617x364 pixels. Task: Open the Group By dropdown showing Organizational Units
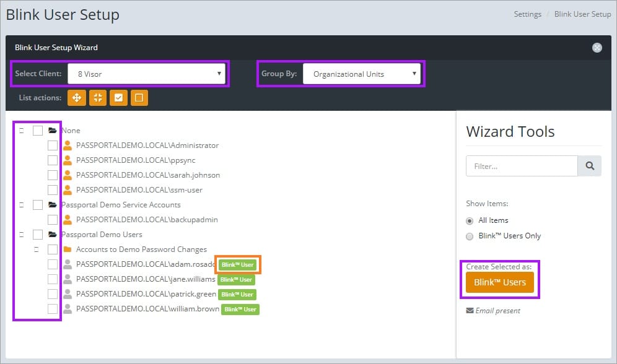click(361, 74)
